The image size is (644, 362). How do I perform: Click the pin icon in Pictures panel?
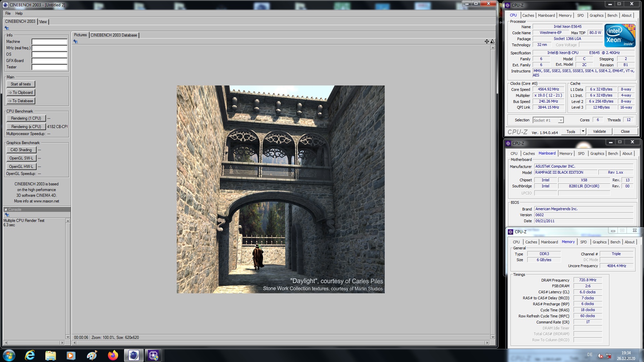point(75,42)
